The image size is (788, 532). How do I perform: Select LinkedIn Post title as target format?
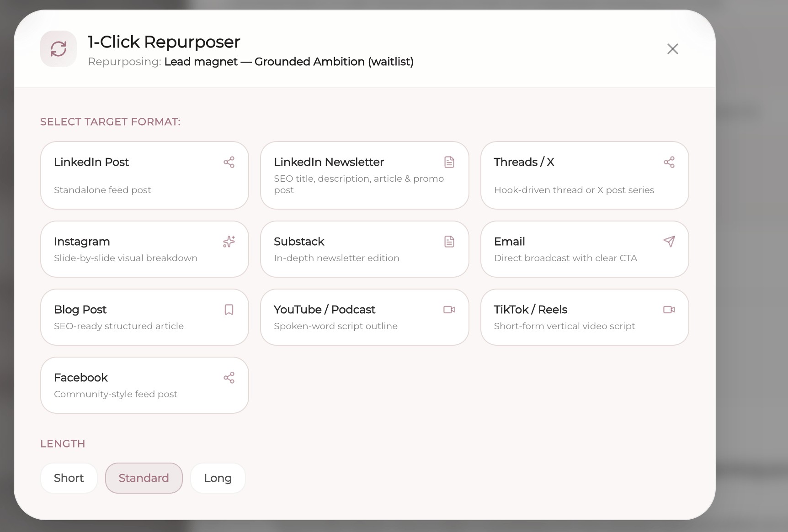91,162
